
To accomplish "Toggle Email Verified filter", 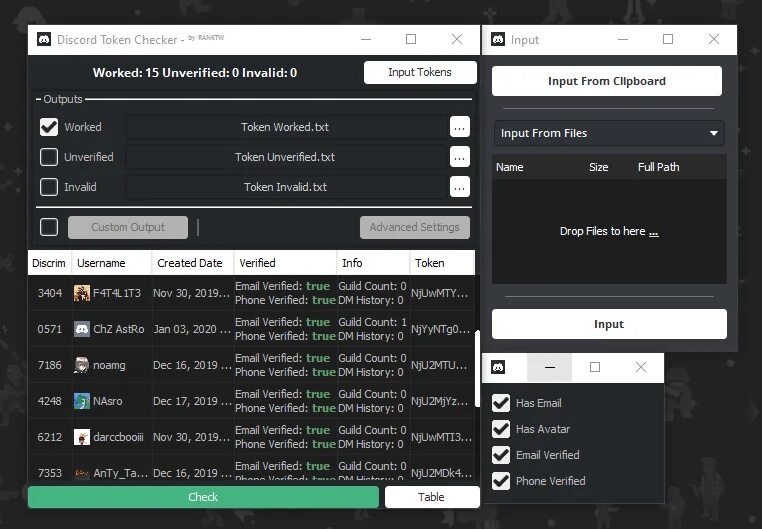I will (x=501, y=455).
